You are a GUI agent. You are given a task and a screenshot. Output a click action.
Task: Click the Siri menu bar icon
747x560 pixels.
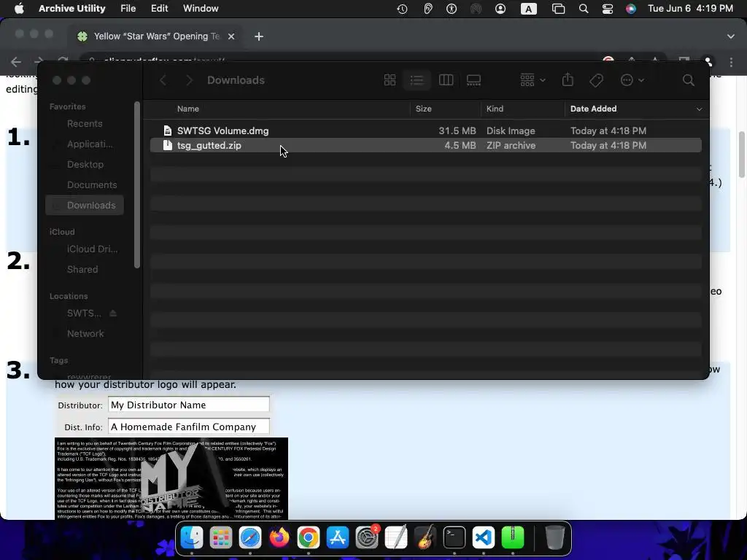(x=631, y=9)
